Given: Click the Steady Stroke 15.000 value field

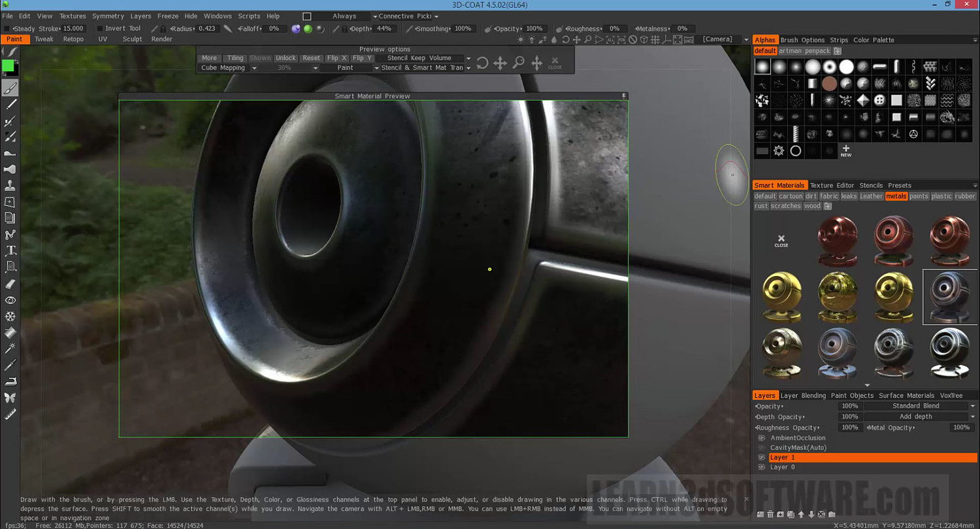Looking at the screenshot, I should tap(73, 29).
